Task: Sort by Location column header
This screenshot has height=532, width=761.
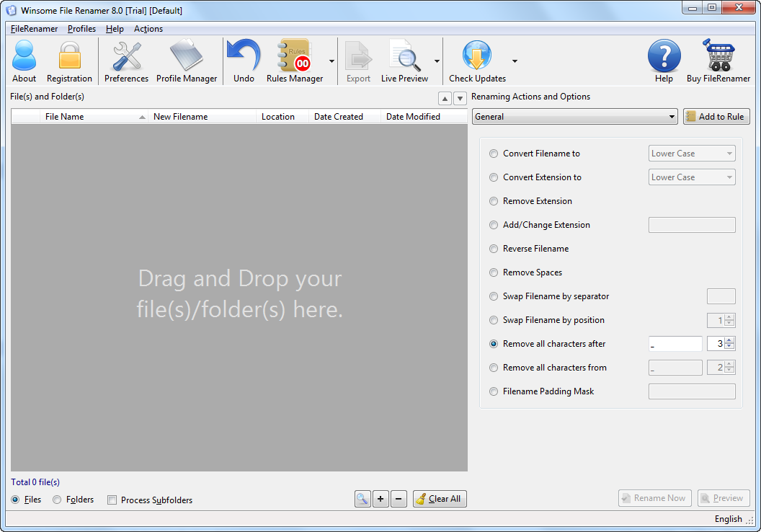Action: pos(282,117)
